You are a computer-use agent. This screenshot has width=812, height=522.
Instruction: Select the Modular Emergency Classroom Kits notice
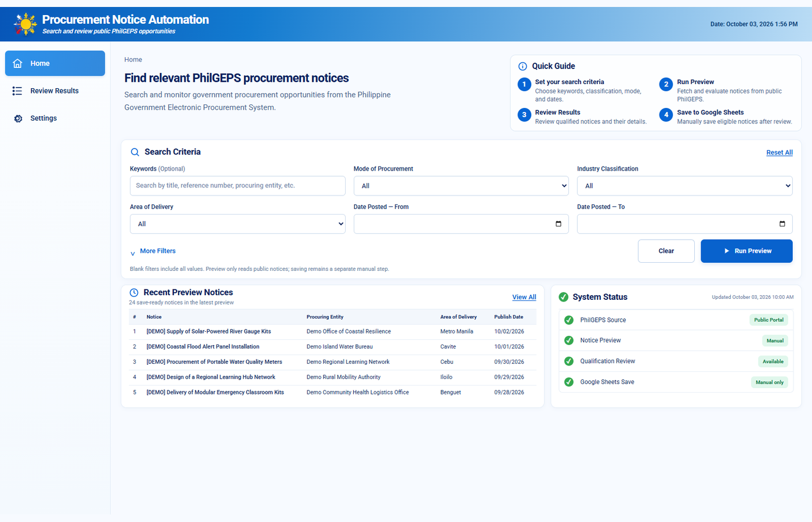point(215,393)
